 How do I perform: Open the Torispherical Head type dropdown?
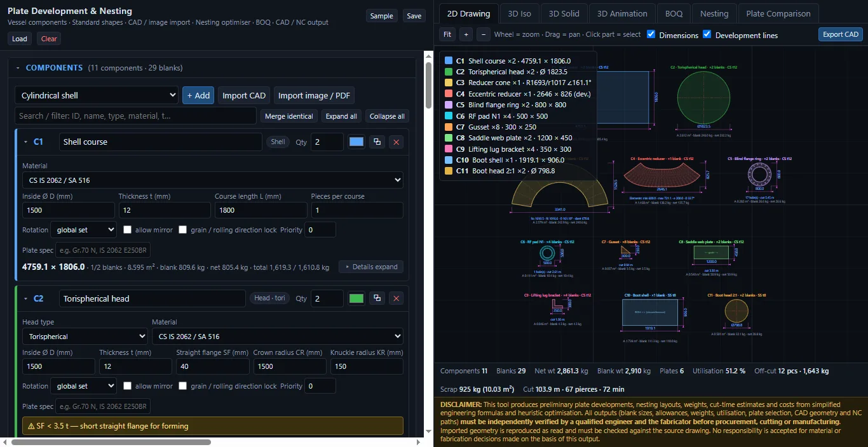click(85, 337)
